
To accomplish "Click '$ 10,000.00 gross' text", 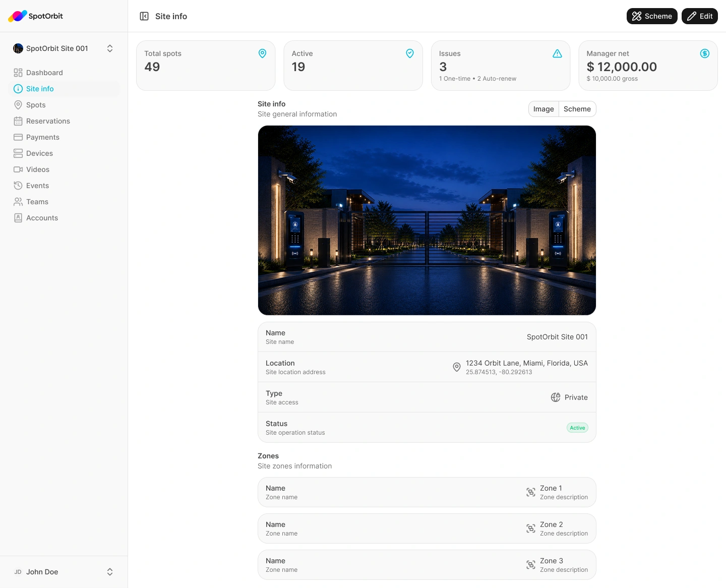I will [612, 79].
